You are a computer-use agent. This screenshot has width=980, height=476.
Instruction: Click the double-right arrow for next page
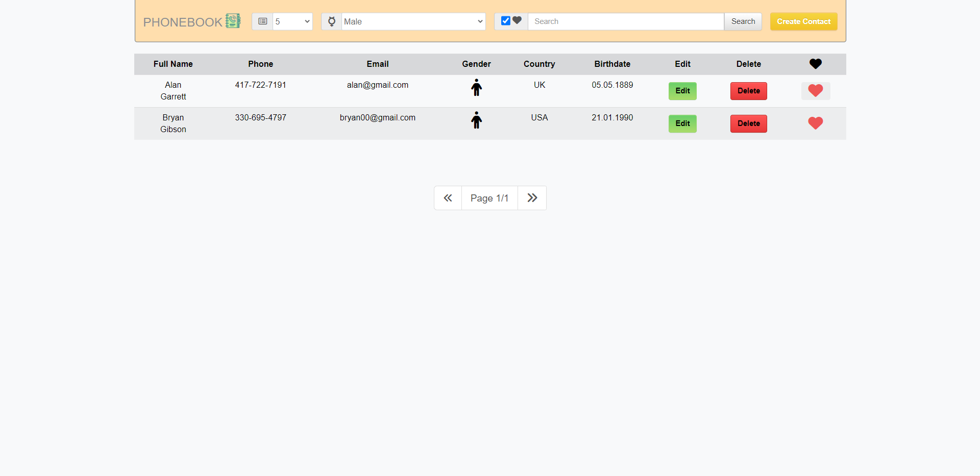(532, 198)
